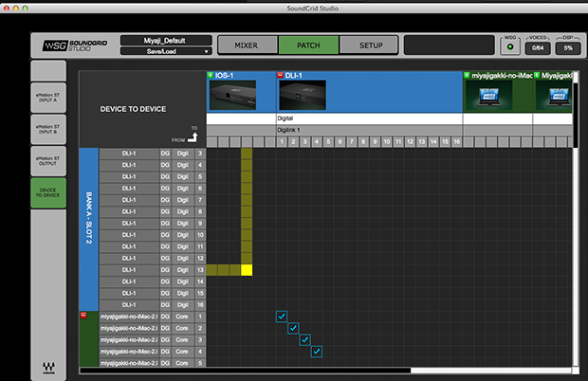Viewport: 588px width, 381px height.
Task: Click the WSG network status indicator
Action: pos(510,47)
